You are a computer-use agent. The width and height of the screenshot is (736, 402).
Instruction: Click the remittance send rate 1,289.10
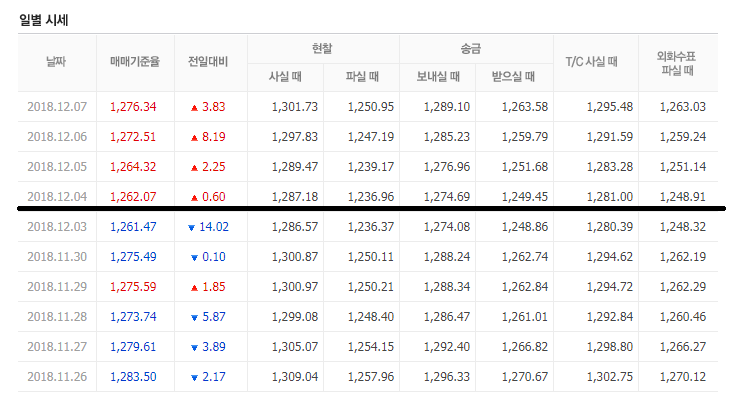coord(447,107)
